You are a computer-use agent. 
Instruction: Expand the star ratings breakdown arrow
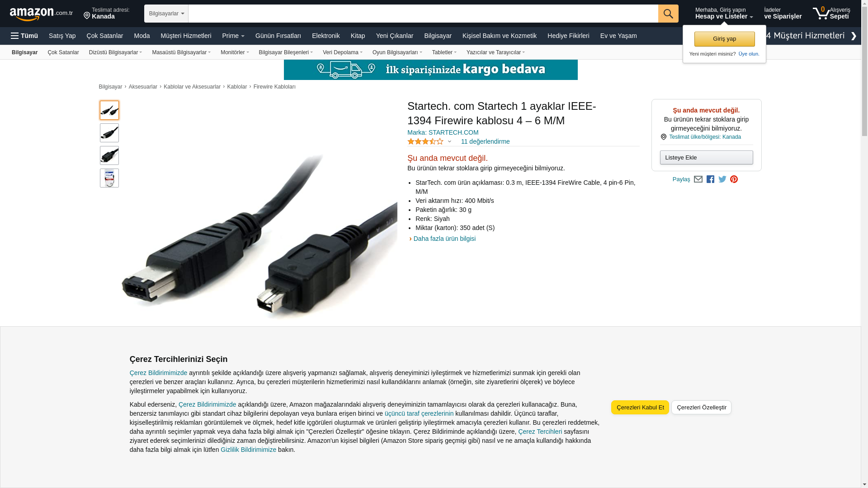pos(449,141)
